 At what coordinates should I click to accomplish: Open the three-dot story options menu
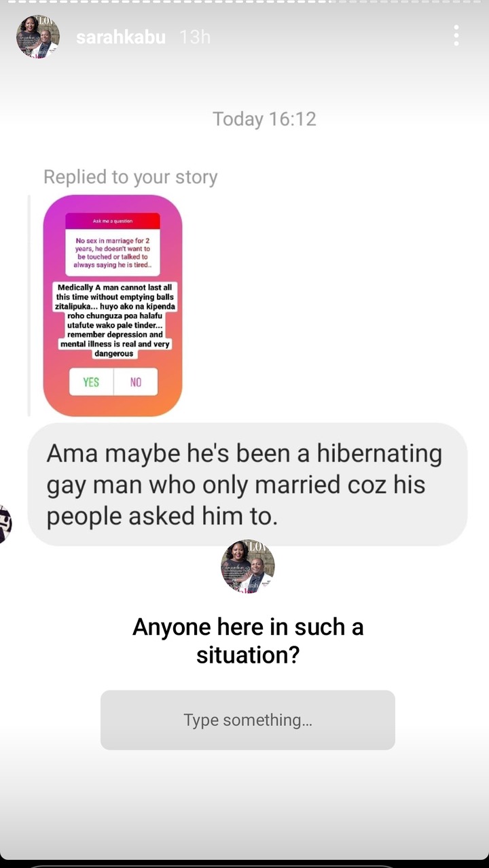[x=456, y=36]
